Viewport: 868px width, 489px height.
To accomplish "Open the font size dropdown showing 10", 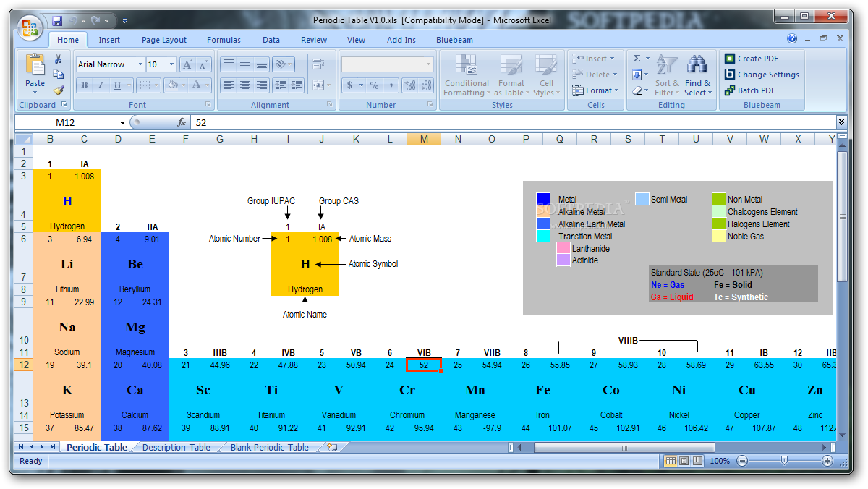I will [171, 64].
